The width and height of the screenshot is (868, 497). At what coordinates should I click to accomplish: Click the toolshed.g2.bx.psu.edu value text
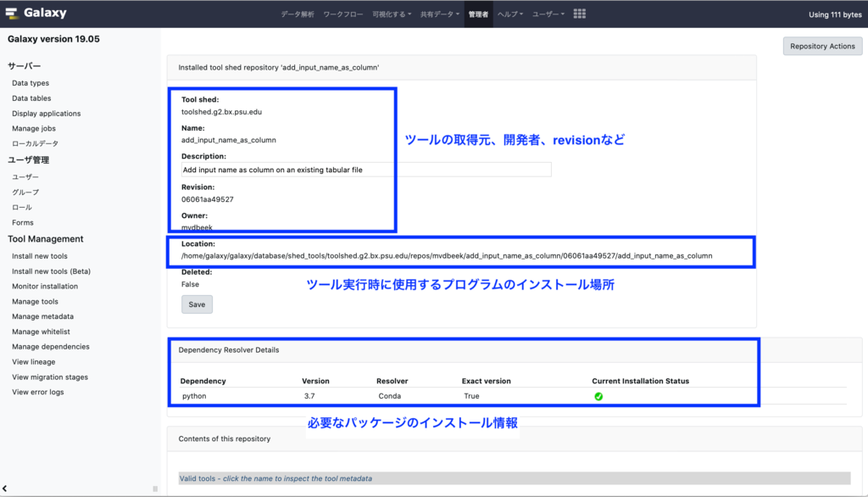pyautogui.click(x=221, y=112)
